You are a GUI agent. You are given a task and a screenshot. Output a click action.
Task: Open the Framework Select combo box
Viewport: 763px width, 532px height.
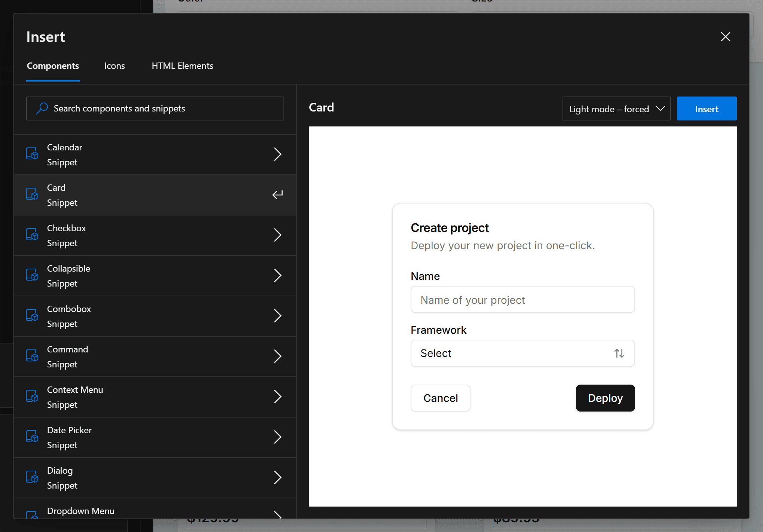tap(523, 353)
